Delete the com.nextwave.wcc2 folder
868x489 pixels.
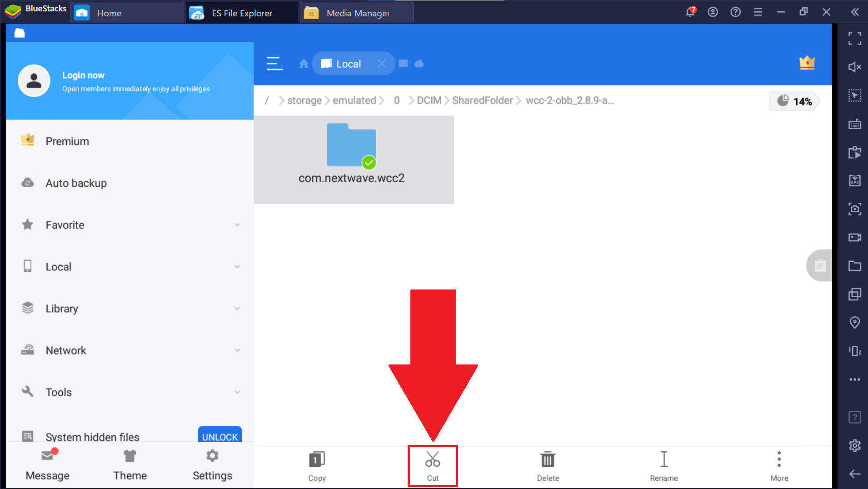[x=547, y=466]
